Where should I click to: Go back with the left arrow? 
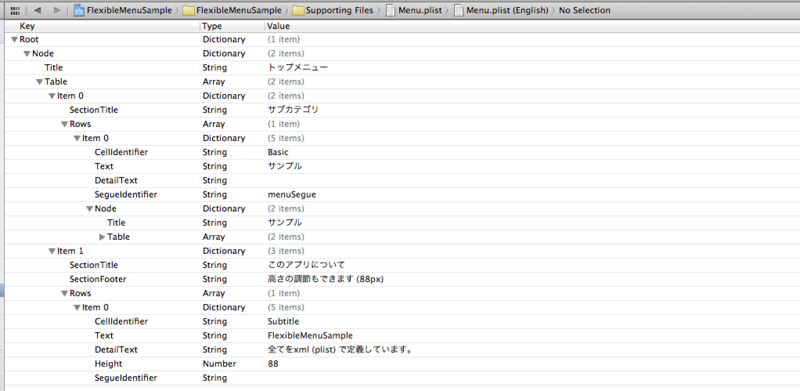point(37,10)
